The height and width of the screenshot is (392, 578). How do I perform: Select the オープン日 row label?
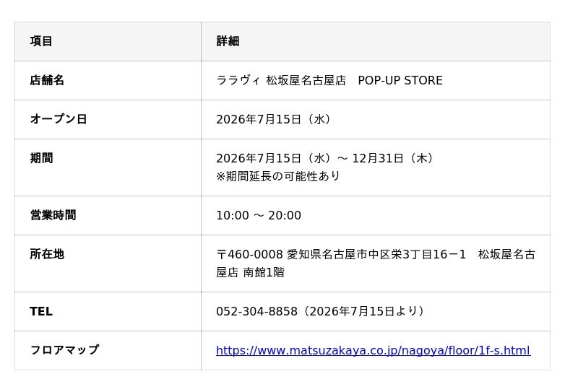(x=59, y=119)
